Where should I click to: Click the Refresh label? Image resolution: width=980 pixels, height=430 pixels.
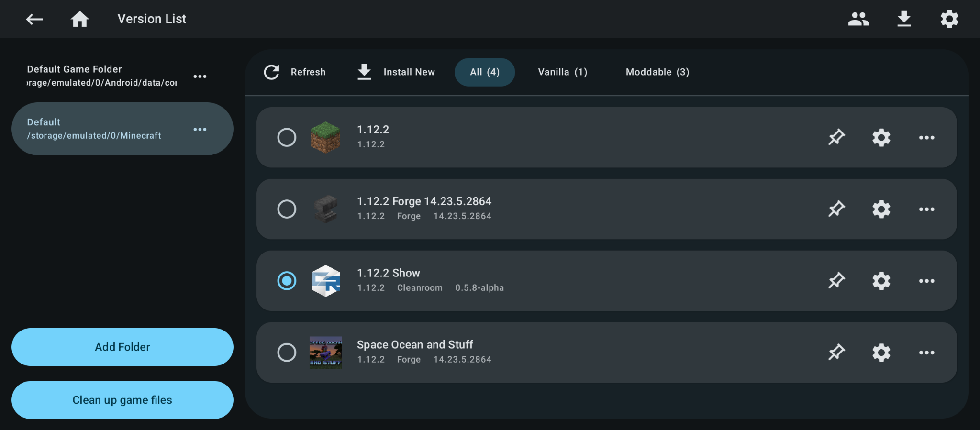[308, 72]
